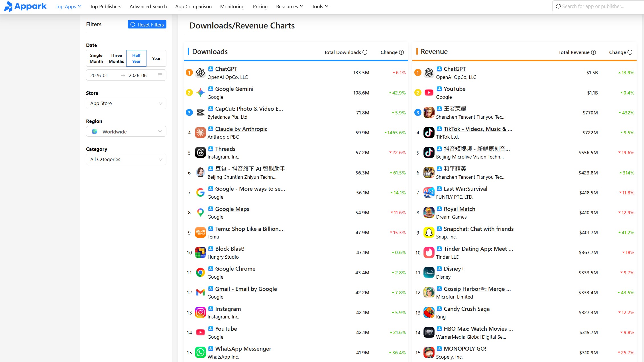Click the Tinder app icon
This screenshot has width=644, height=362.
[x=429, y=252]
